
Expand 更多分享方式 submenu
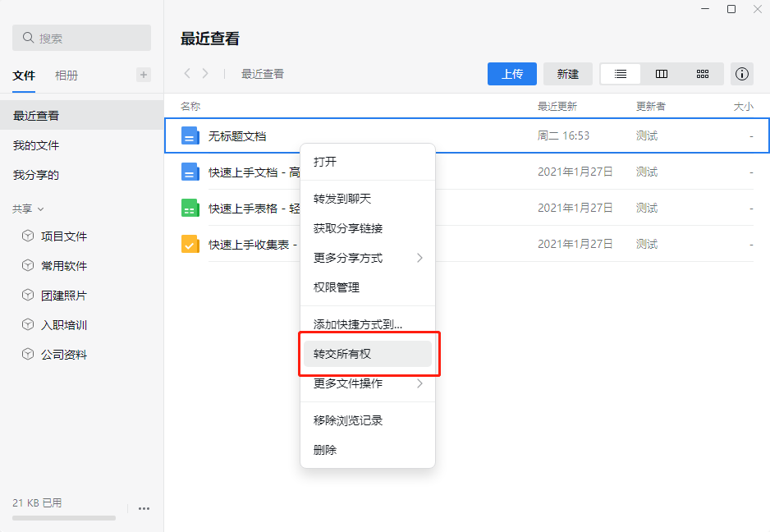[x=368, y=258]
